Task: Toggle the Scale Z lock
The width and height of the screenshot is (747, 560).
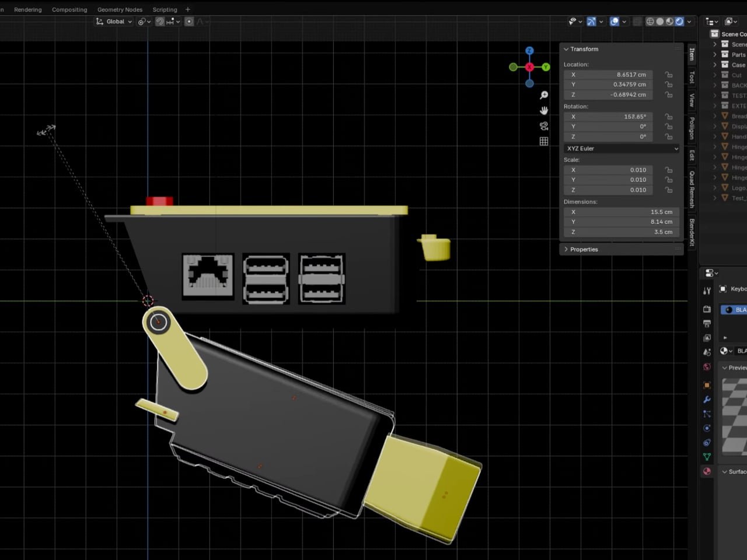Action: pos(669,190)
